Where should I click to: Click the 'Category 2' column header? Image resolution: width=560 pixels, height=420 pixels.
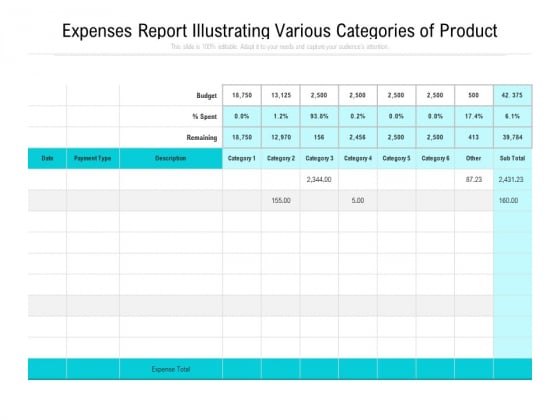[x=281, y=158]
